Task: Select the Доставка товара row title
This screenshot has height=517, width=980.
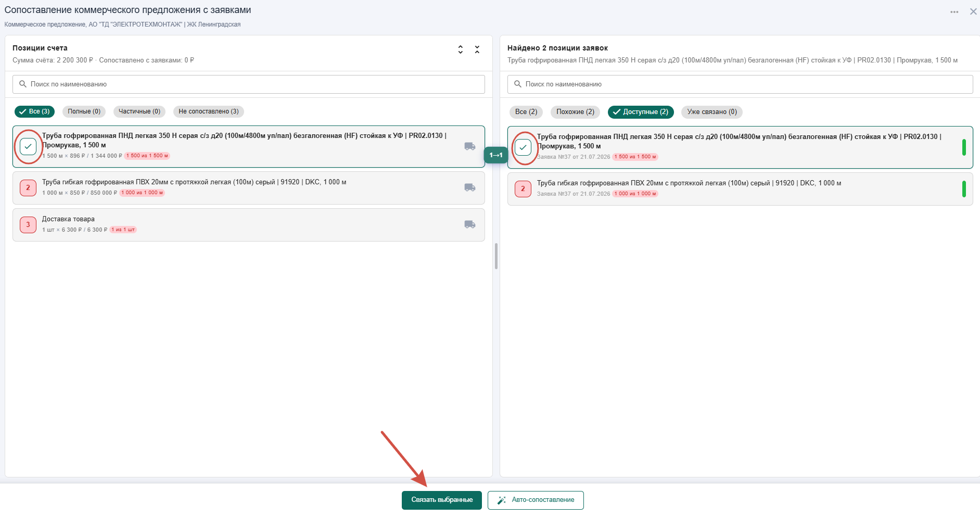Action: coord(68,219)
